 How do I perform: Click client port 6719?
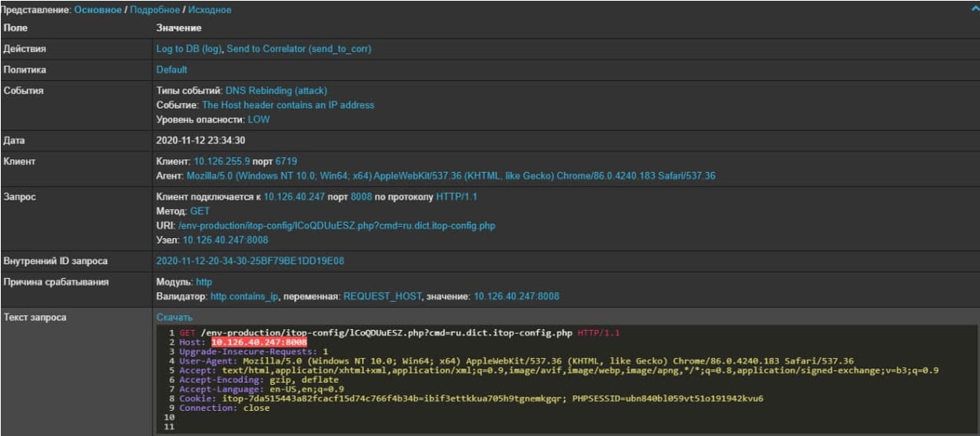[286, 161]
